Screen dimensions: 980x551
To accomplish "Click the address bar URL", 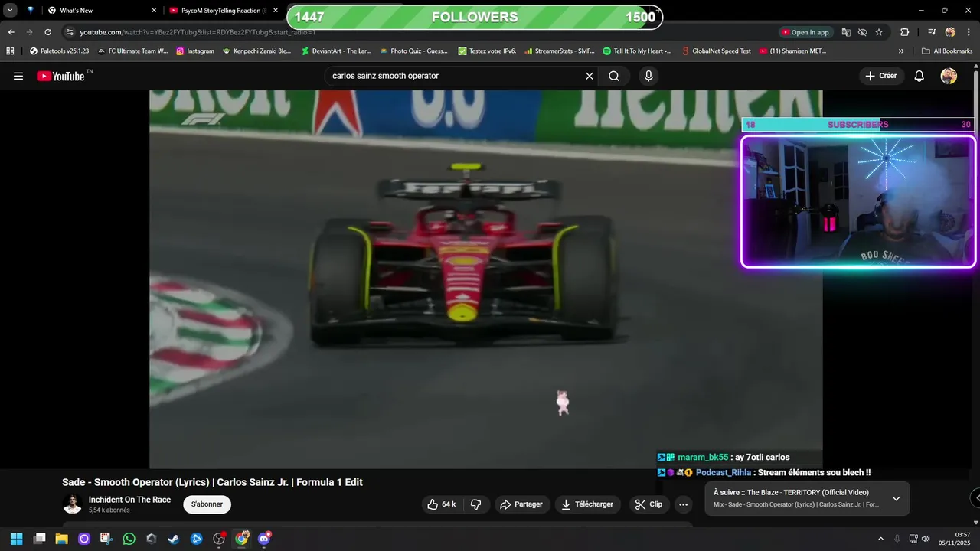I will pos(198,32).
